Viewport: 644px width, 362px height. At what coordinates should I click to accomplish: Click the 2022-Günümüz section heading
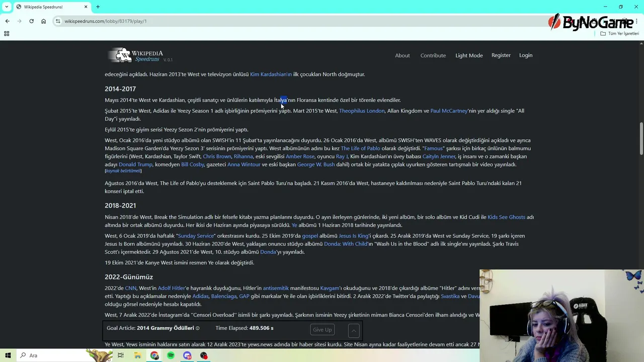(129, 277)
